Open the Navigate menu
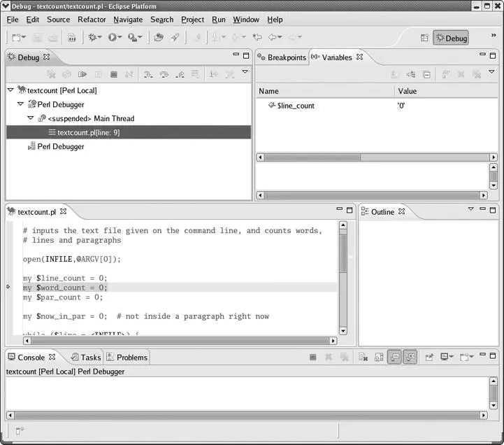Image resolution: width=504 pixels, height=445 pixels. tap(128, 20)
